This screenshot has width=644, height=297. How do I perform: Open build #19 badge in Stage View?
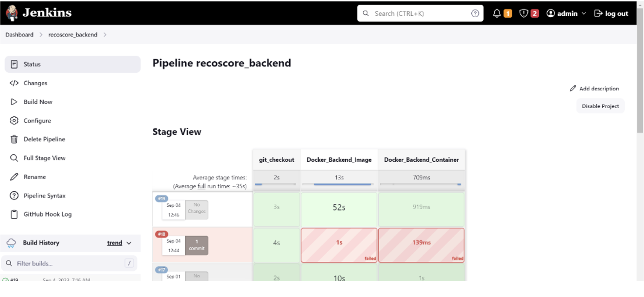162,199
